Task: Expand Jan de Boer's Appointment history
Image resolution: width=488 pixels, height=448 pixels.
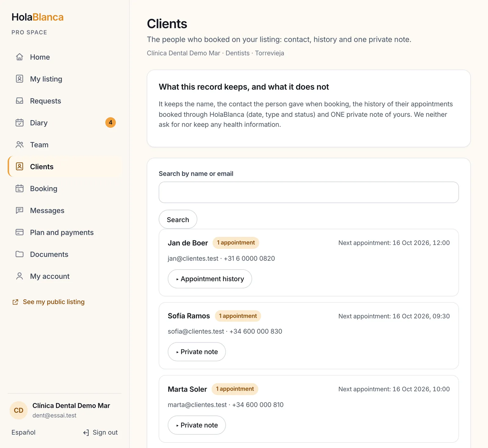Action: tap(210, 279)
